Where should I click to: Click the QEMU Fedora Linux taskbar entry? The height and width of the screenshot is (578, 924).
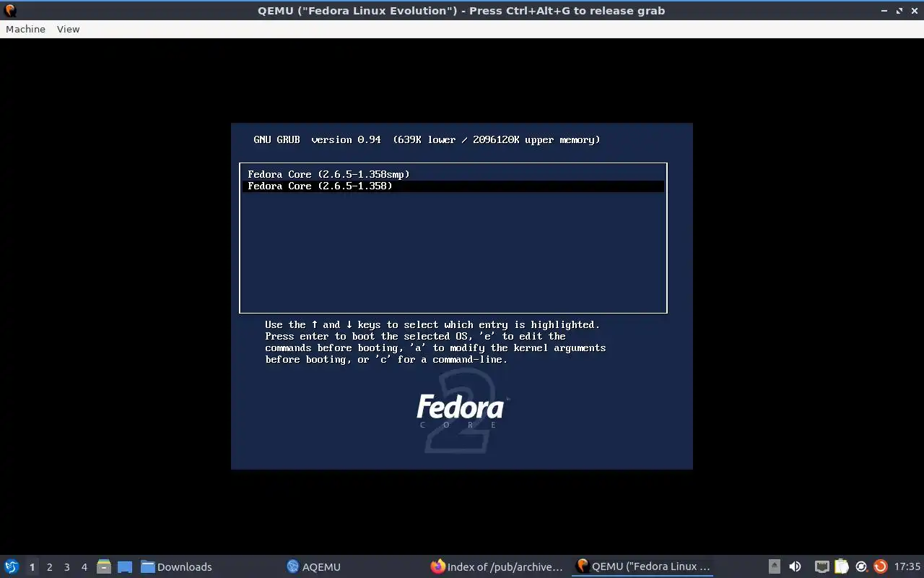click(642, 566)
